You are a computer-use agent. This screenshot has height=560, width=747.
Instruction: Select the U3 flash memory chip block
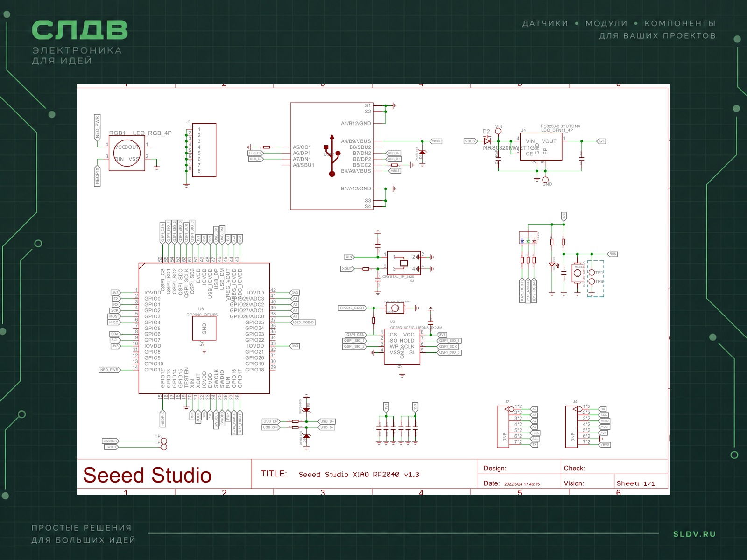402,347
